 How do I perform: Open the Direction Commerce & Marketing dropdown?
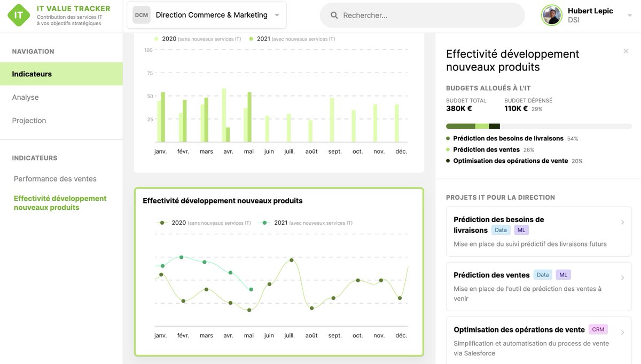pyautogui.click(x=277, y=14)
